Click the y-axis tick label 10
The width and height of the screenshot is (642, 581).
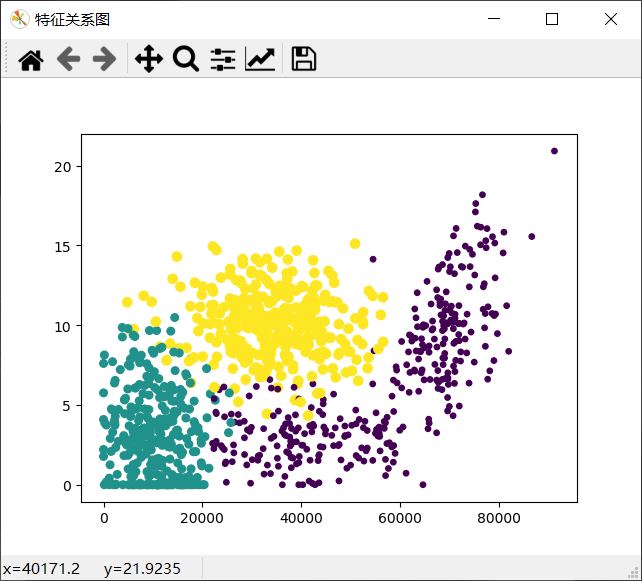[63, 327]
